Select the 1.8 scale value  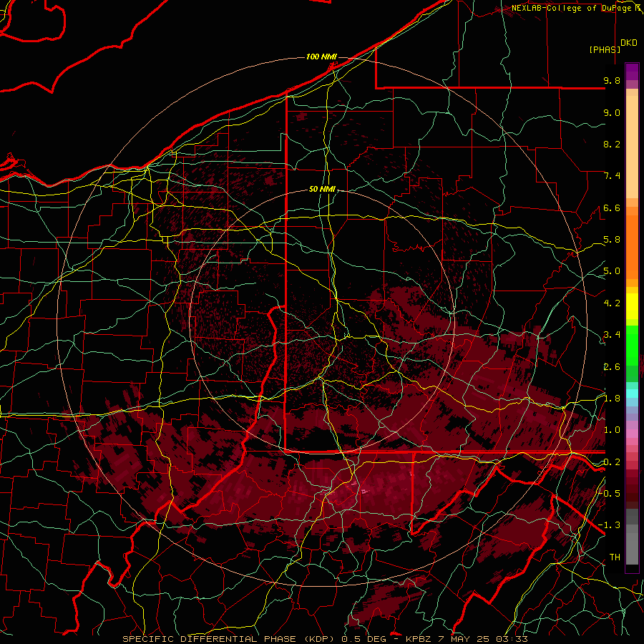(612, 399)
